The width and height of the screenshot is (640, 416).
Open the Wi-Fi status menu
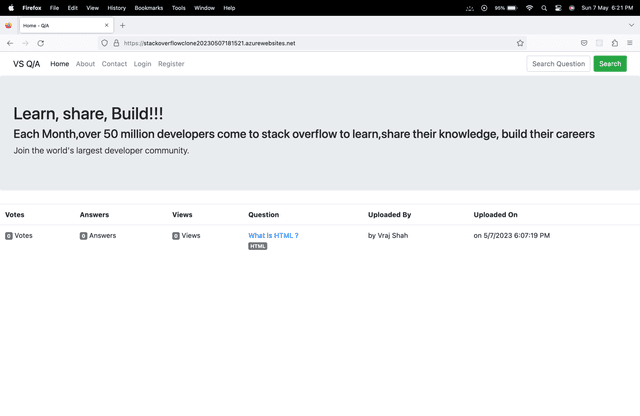point(529,7)
